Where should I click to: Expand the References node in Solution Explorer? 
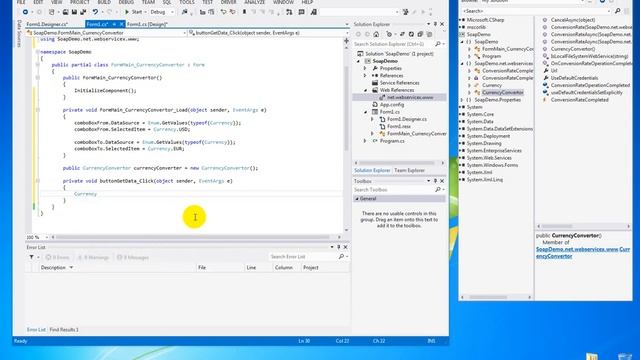coord(365,76)
